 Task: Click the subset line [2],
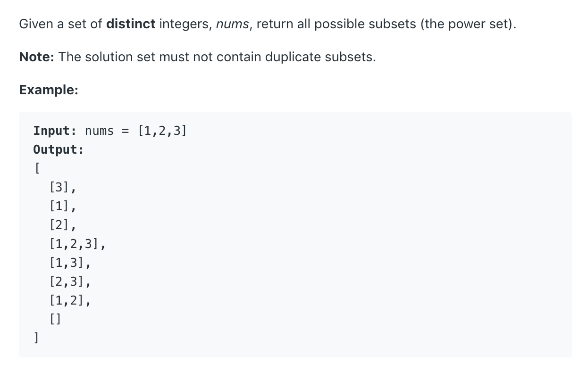[x=62, y=225]
